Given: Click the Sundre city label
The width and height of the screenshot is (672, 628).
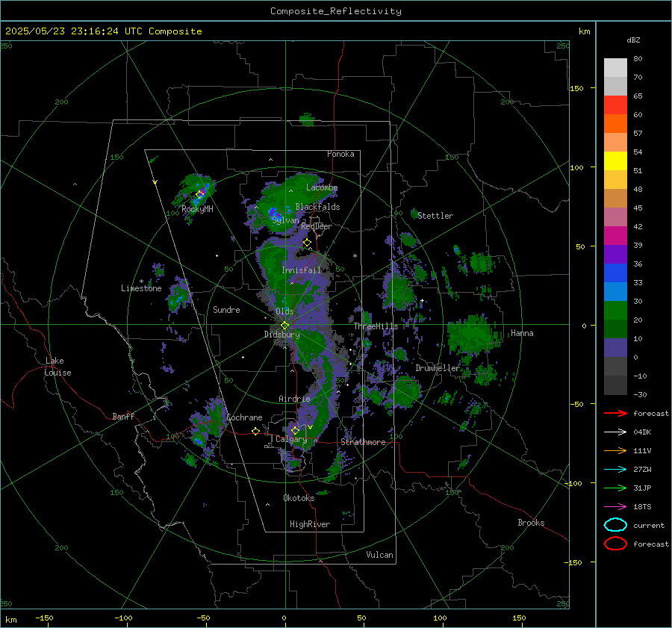Looking at the screenshot, I should click(226, 310).
